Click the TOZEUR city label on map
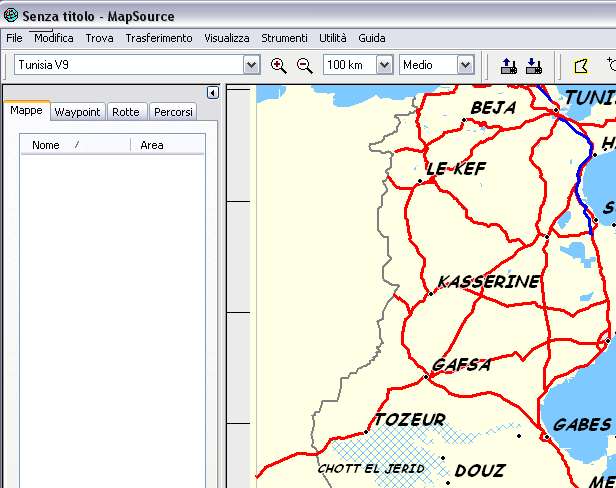Screen dimensions: 616x488 (x=410, y=420)
